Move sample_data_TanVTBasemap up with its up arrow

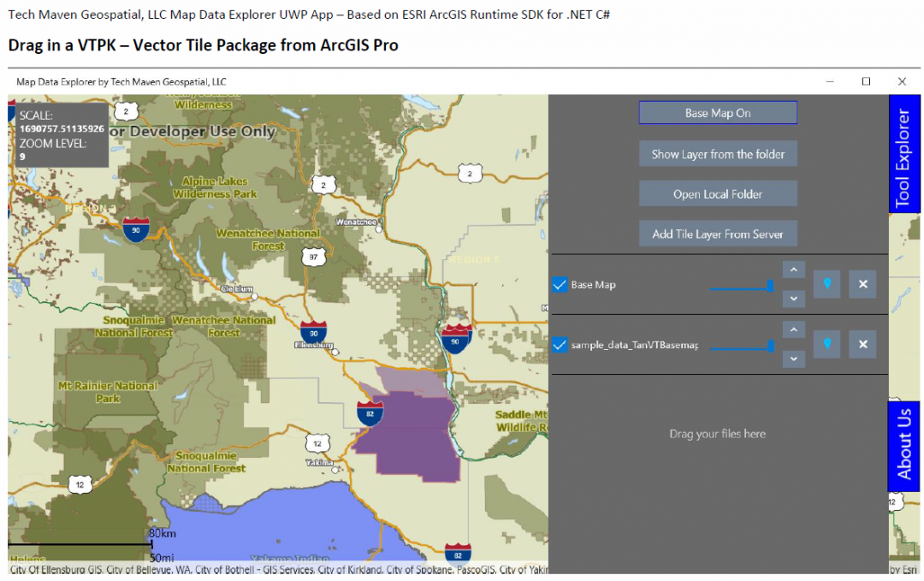point(793,329)
